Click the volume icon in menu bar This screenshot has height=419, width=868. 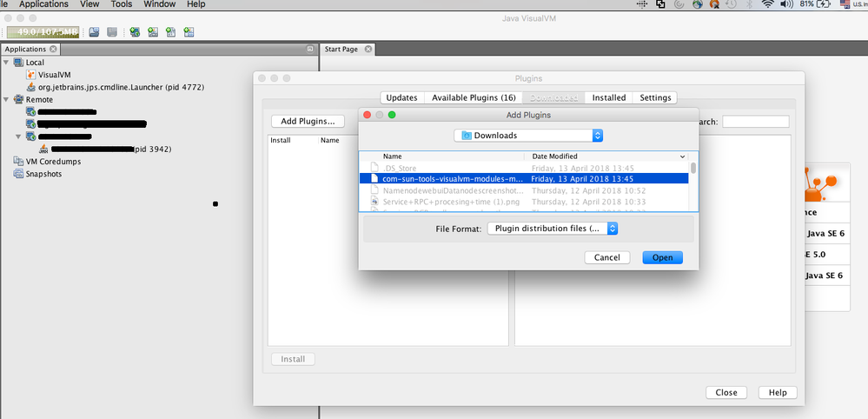tap(786, 4)
